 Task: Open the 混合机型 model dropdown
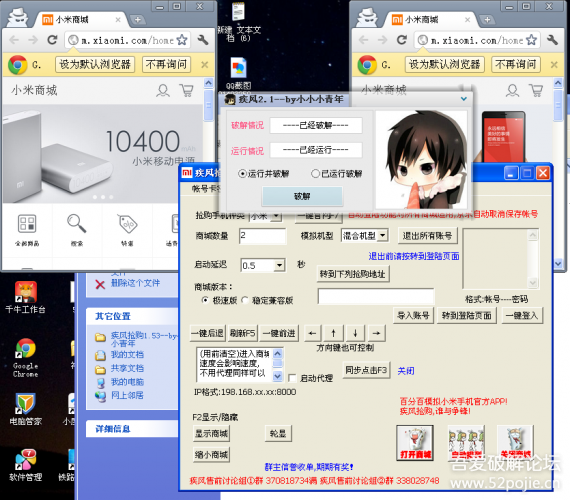coord(382,236)
